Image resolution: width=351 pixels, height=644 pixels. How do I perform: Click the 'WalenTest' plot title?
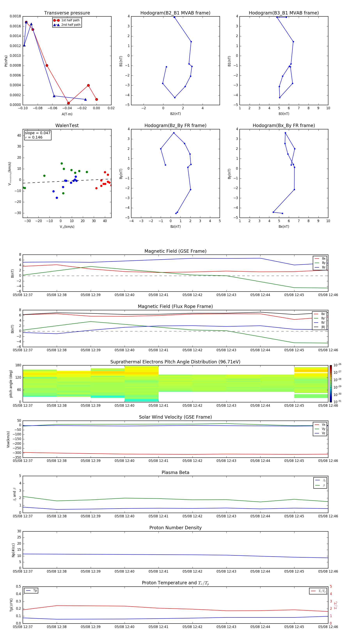(67, 125)
